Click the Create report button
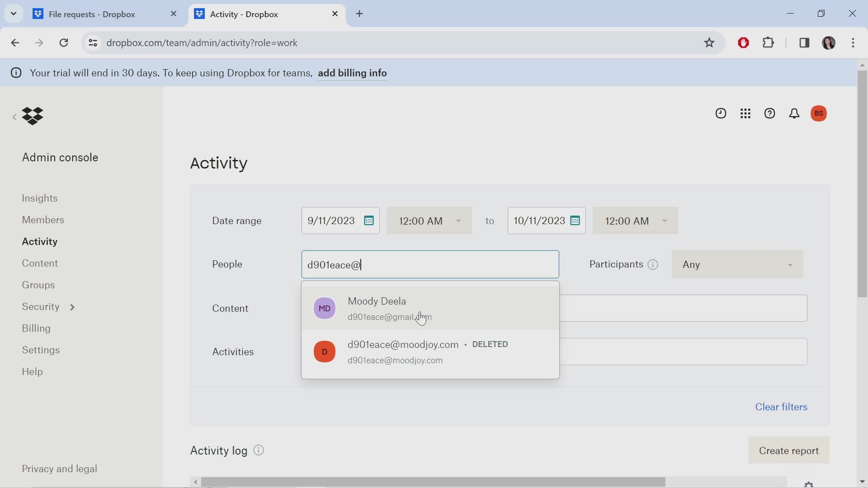Screen dimensions: 868x488 point(789,450)
